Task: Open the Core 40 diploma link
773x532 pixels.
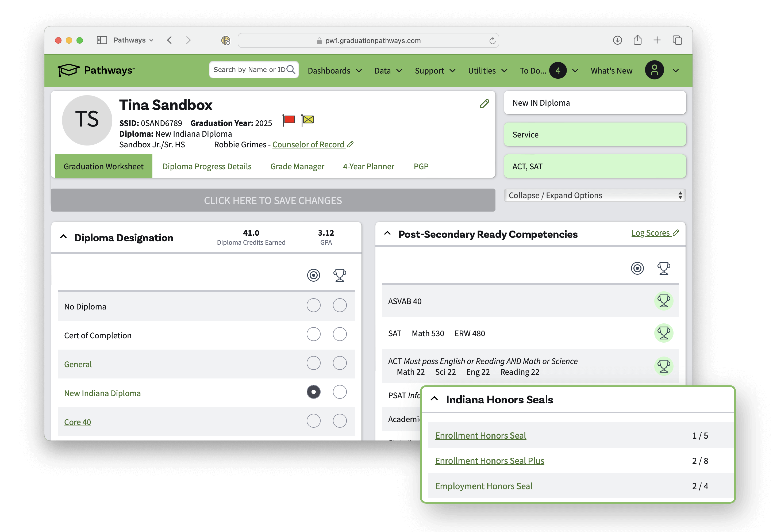Action: (x=77, y=422)
